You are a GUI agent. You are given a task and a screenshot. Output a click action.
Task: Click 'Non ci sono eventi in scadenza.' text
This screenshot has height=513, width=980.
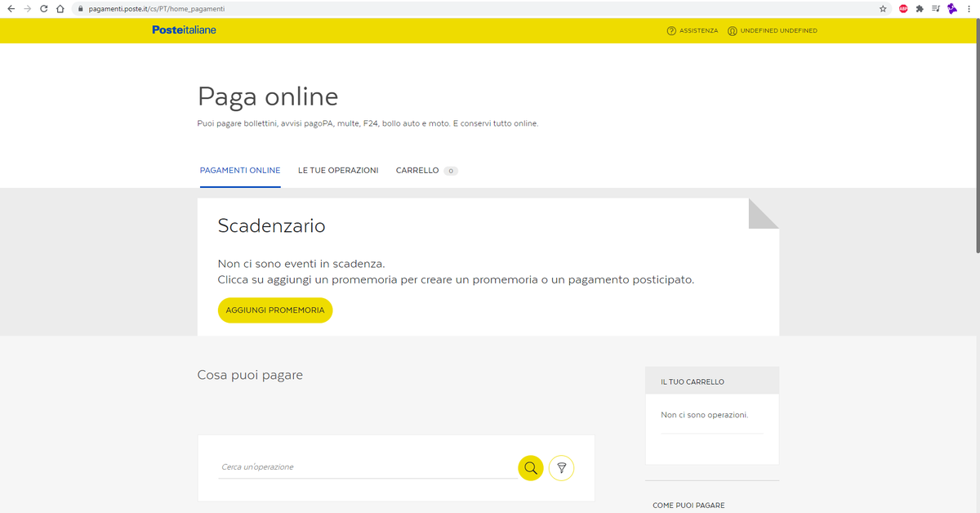pyautogui.click(x=301, y=264)
